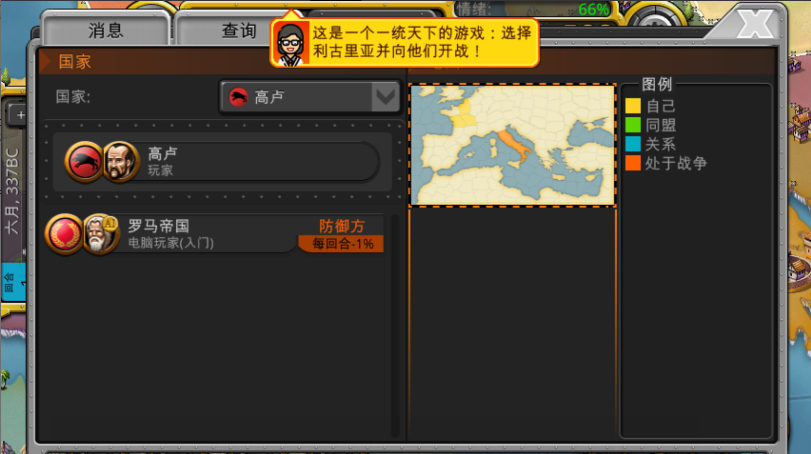Open the 国家 country dropdown arrow
Image resolution: width=811 pixels, height=454 pixels.
click(x=385, y=97)
